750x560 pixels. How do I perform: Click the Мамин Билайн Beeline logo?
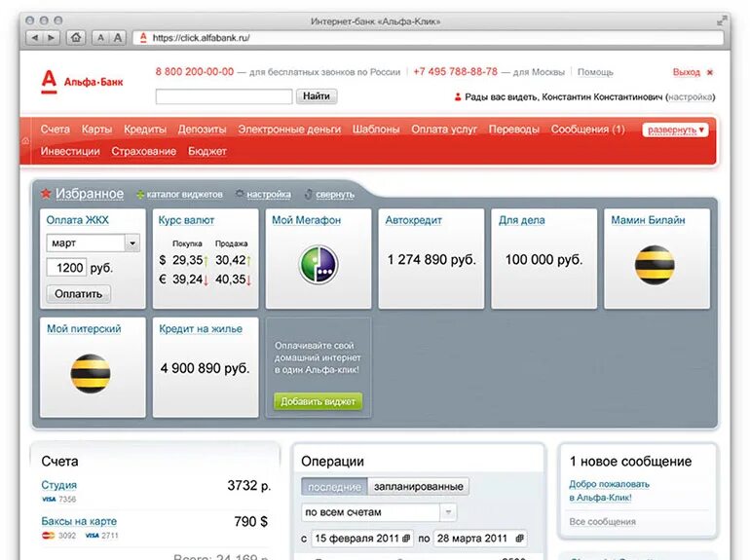point(655,265)
